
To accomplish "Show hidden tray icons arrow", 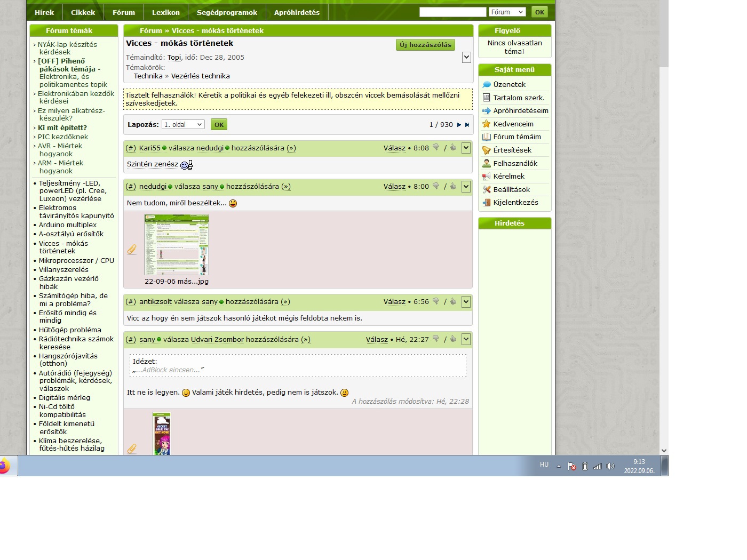I will tap(559, 466).
